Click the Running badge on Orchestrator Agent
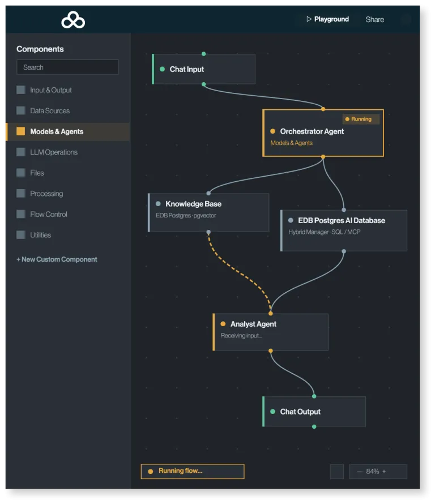435x504 pixels. 361,119
